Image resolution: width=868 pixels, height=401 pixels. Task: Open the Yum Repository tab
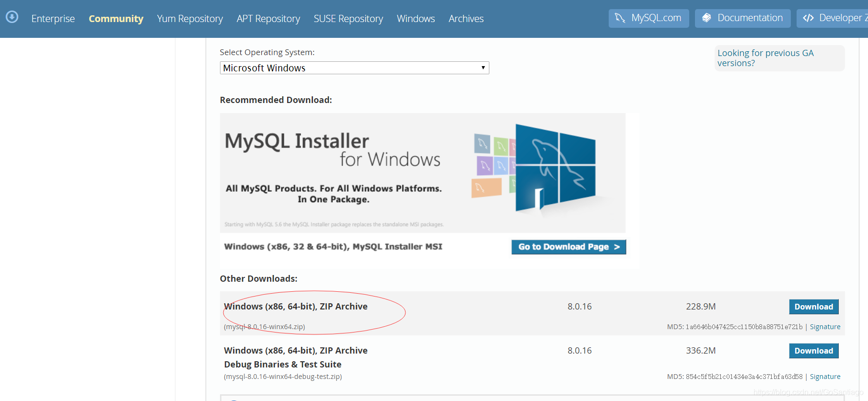coord(190,19)
